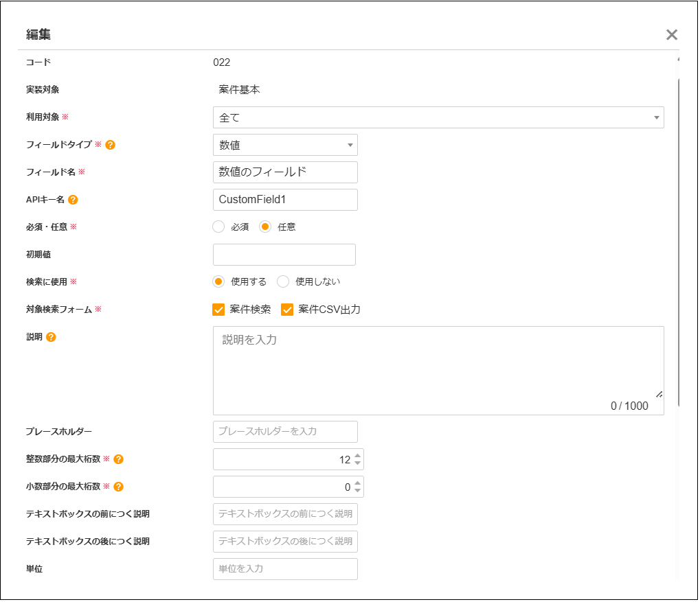The image size is (700, 602).
Task: Click help icon next to フィールドタイプ
Action: 110,145
